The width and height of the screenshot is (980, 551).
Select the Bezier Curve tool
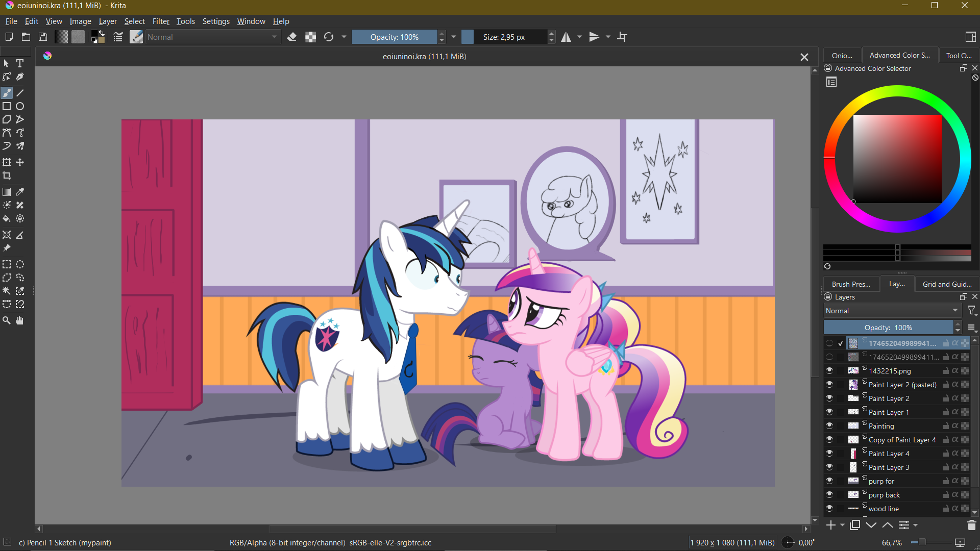(x=7, y=133)
